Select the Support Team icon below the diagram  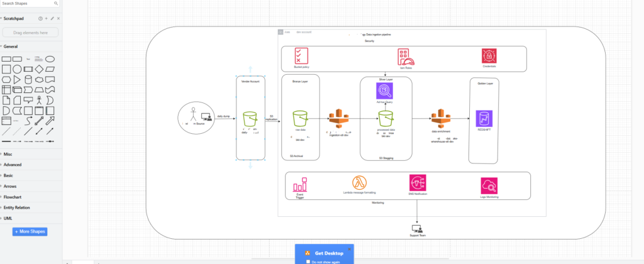tap(417, 229)
